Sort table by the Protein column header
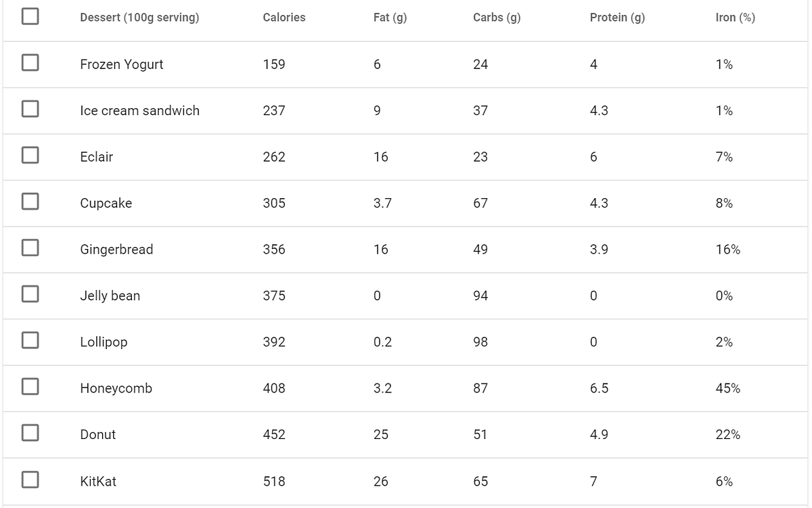 click(616, 18)
